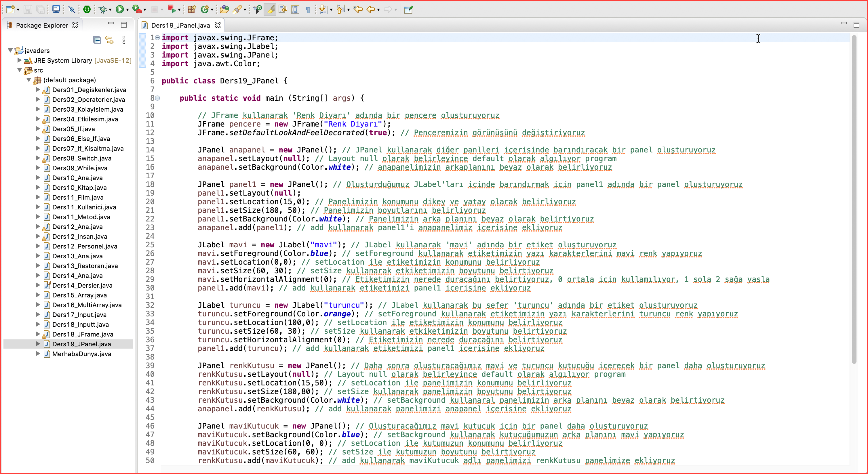Viewport: 868px width, 474px height.
Task: Run the program with green play button
Action: [x=119, y=9]
